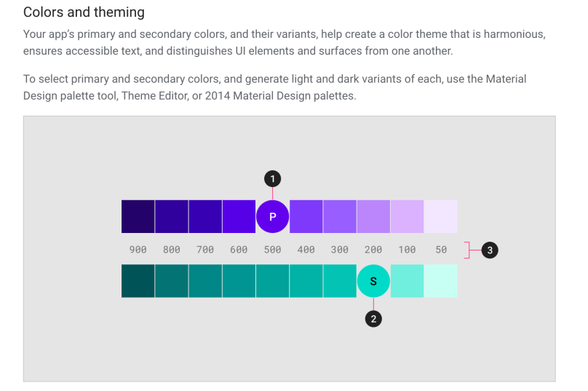Select the teal S secondary circle

pos(373,281)
